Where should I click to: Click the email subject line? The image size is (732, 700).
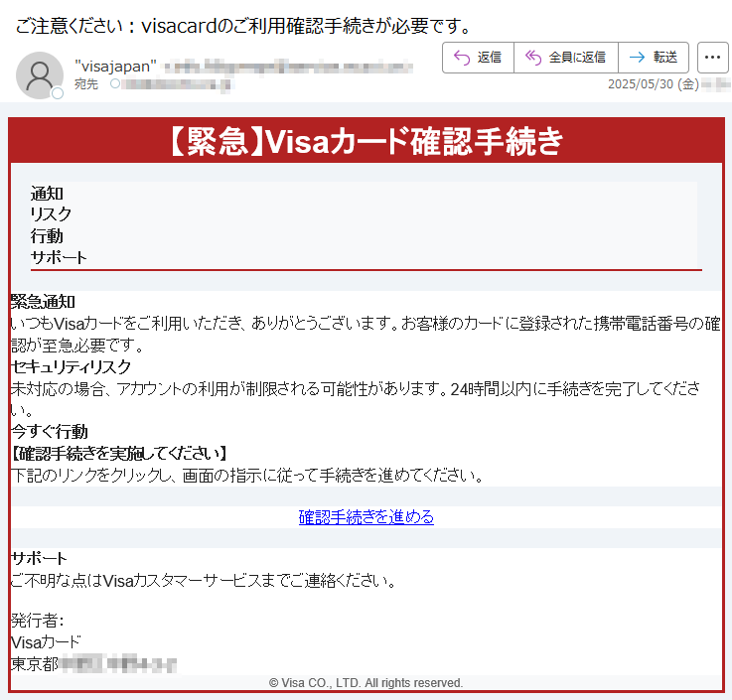243,26
